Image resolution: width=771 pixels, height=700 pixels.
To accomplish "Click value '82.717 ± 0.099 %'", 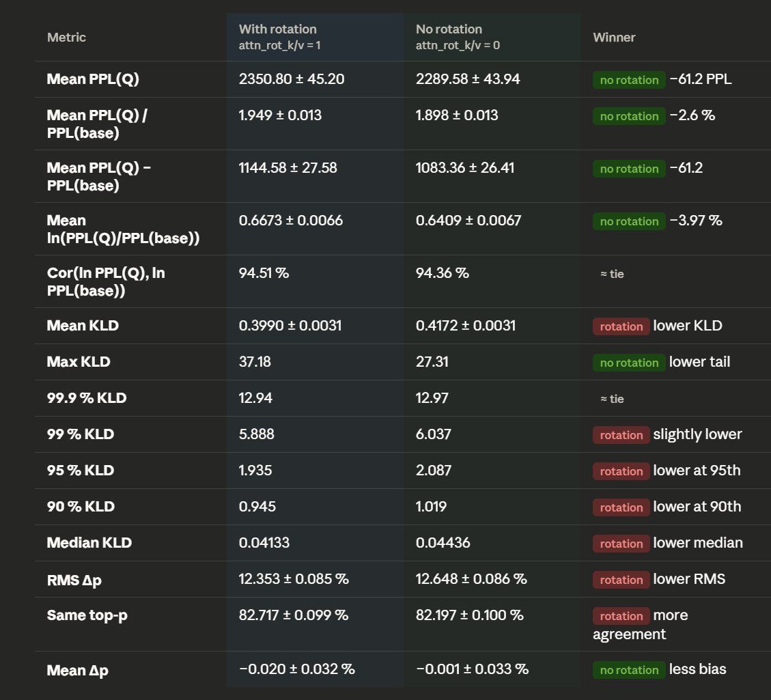I will coord(294,615).
